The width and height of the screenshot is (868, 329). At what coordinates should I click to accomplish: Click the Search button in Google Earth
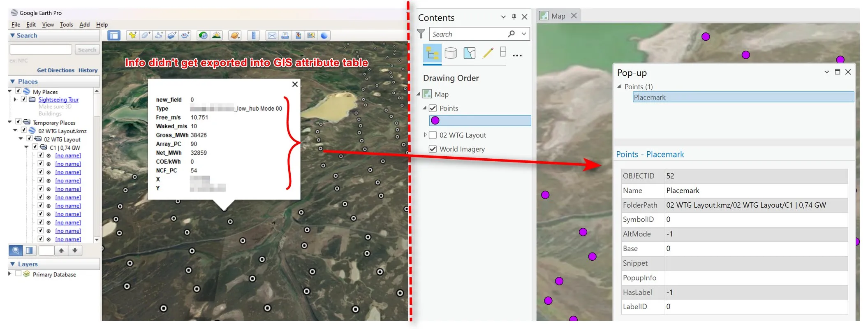[87, 50]
